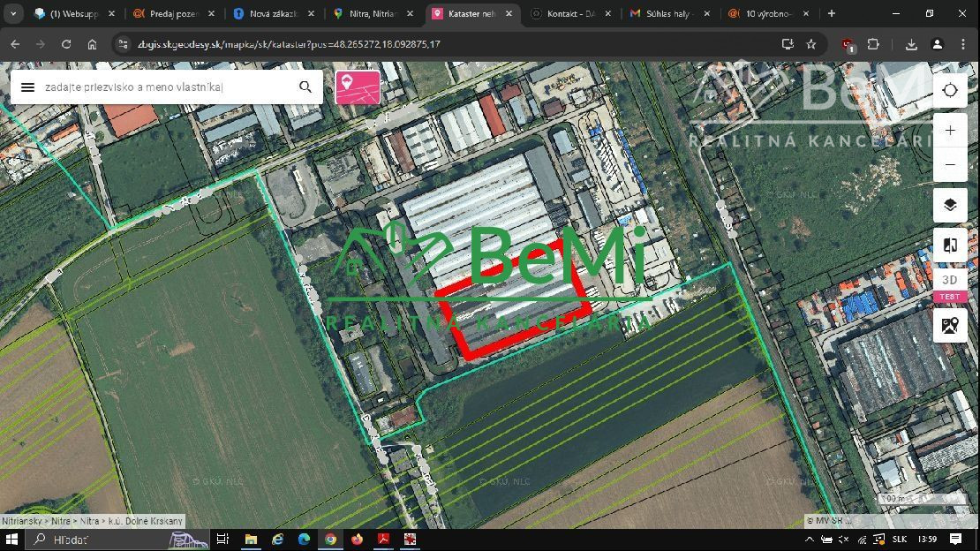Click the magnifier search icon in map search
The image size is (980, 551).
pyautogui.click(x=305, y=87)
